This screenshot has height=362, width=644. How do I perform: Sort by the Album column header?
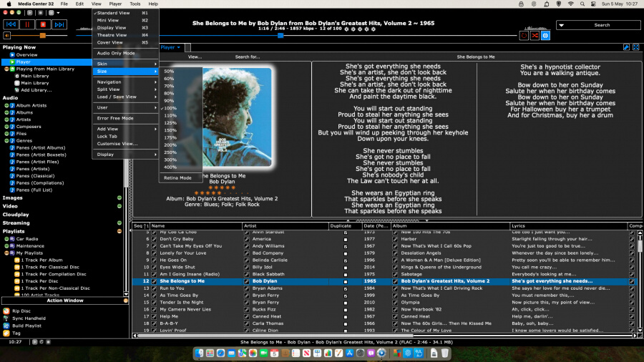[x=450, y=226]
